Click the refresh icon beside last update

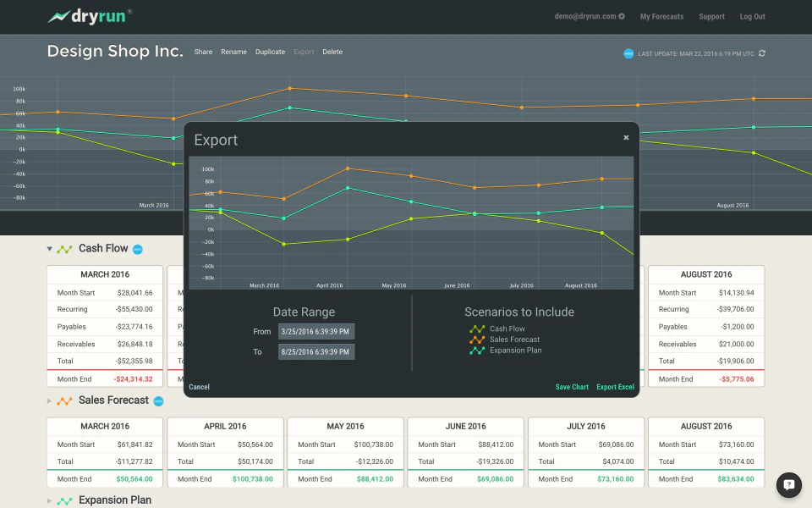click(x=762, y=53)
